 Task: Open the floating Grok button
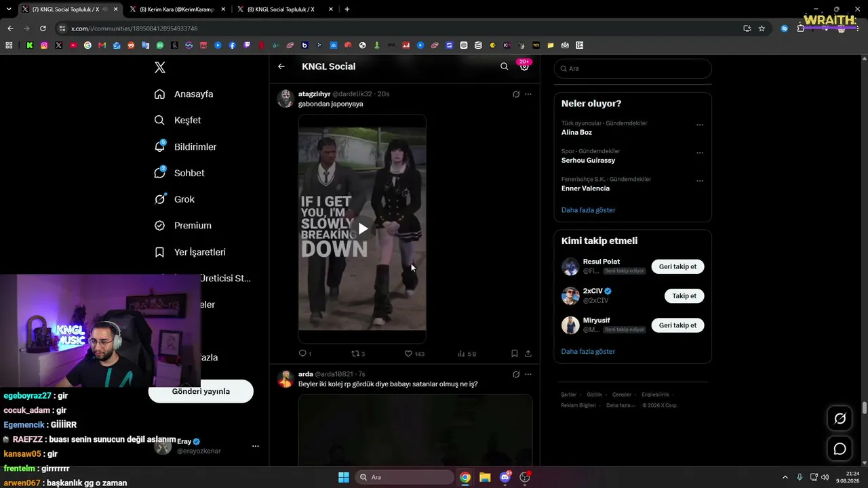840,419
